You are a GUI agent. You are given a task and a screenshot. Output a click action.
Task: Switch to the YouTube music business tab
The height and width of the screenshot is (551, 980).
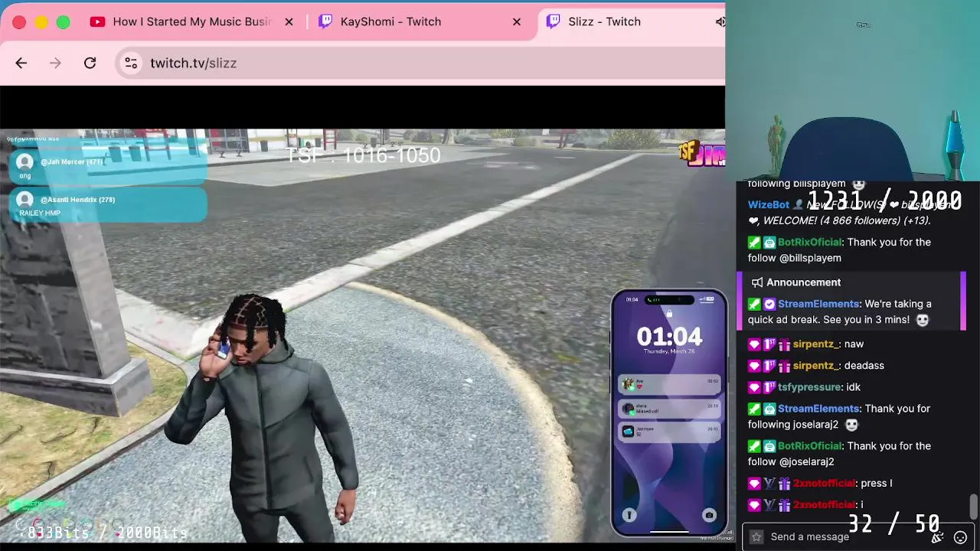[x=191, y=22]
